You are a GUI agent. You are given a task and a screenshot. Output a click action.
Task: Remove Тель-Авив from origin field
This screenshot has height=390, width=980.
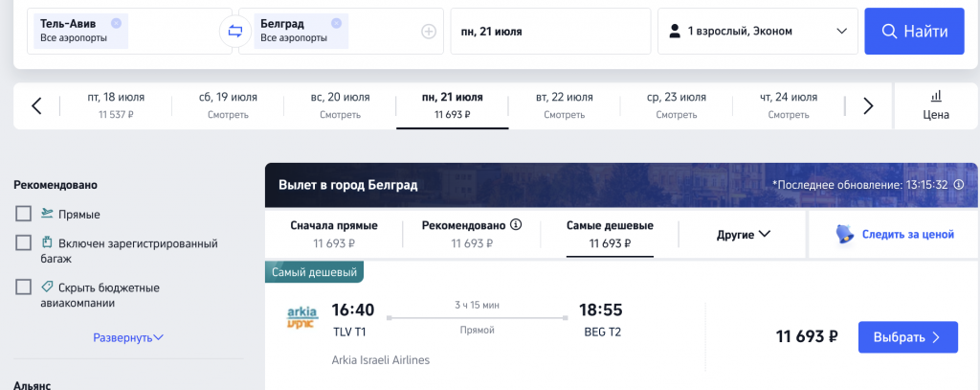click(116, 23)
